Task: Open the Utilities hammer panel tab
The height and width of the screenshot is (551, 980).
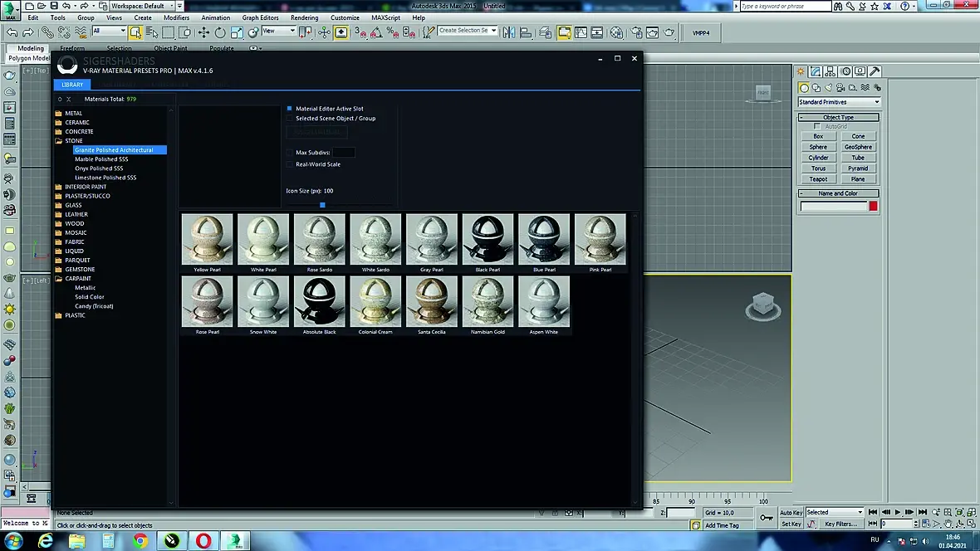Action: point(875,71)
